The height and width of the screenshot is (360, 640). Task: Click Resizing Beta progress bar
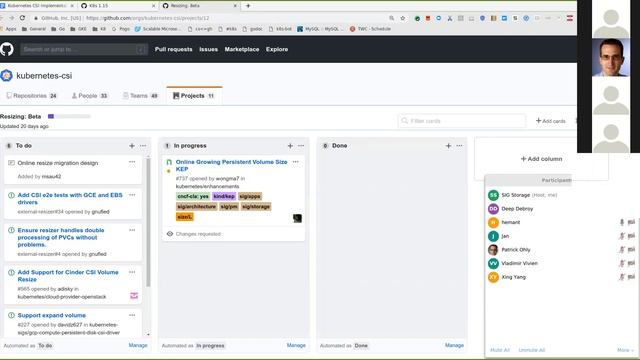[69, 116]
